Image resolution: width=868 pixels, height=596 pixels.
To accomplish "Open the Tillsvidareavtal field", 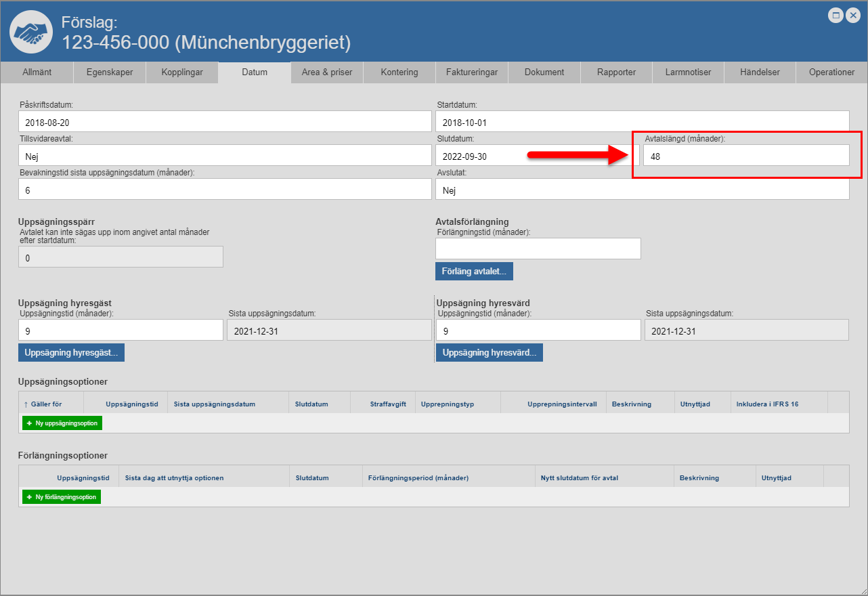I will coord(225,156).
